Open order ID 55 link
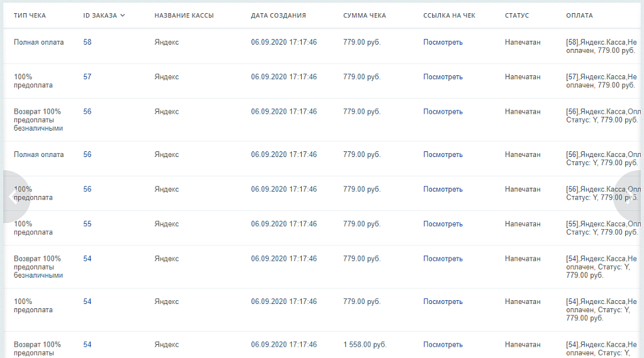Screen dimensions: 644x358 coord(87,224)
